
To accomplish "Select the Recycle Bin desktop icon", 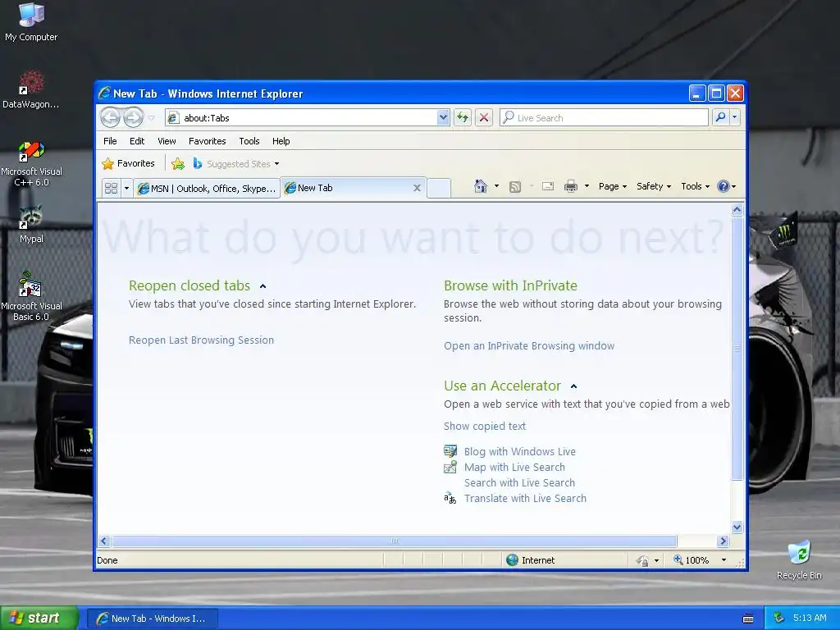I will tap(799, 560).
